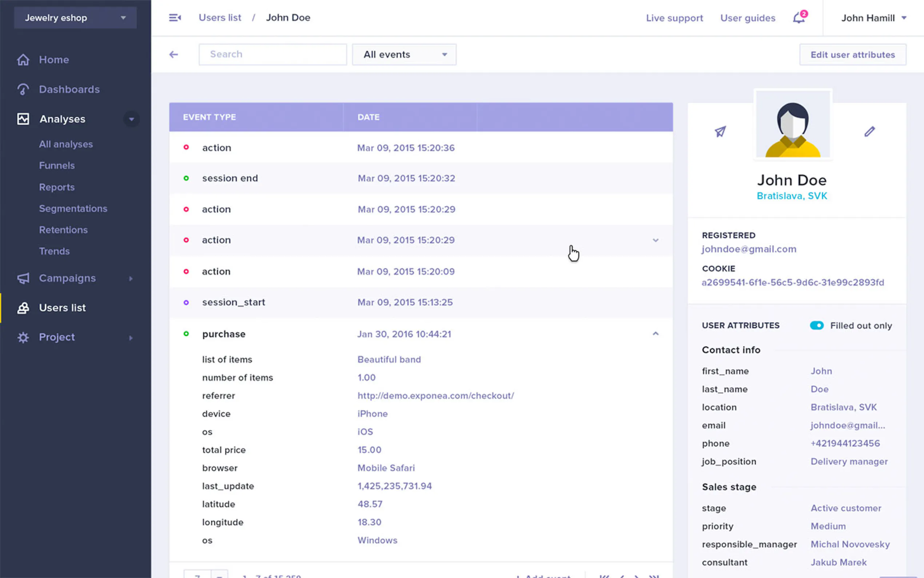Collapse the purchase event details

[656, 334]
